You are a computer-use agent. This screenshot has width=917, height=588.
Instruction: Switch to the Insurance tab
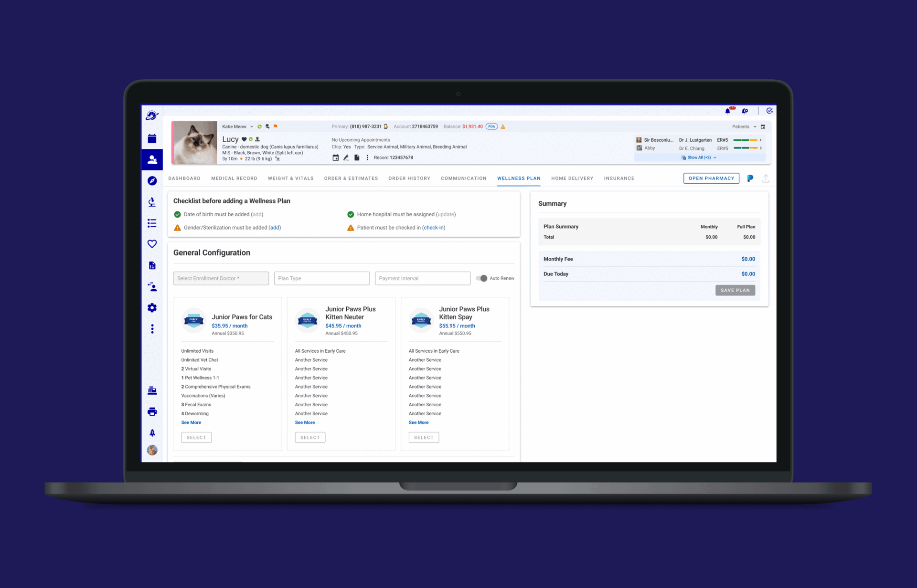tap(619, 178)
